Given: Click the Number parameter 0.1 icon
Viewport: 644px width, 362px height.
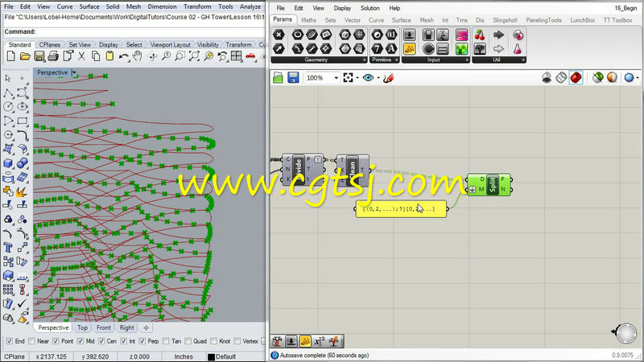Looking at the screenshot, I should pyautogui.click(x=391, y=35).
